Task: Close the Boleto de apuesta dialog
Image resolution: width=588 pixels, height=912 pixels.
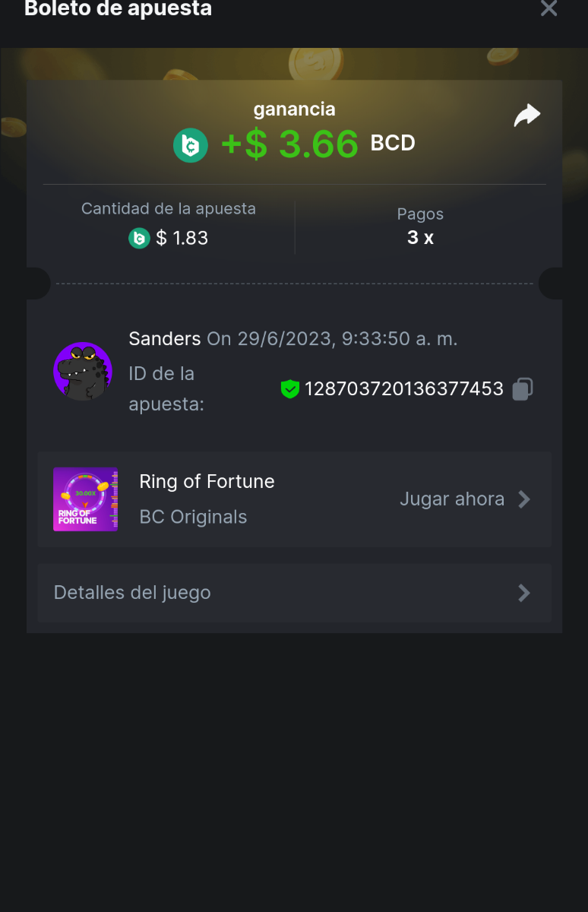Action: coord(548,9)
